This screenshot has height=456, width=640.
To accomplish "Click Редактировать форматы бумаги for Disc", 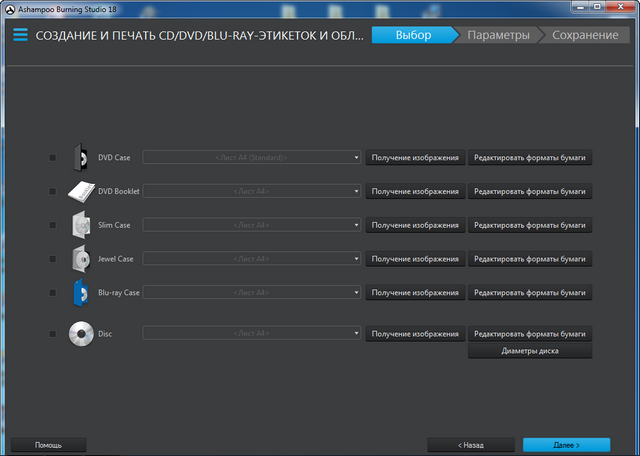I will click(x=530, y=334).
